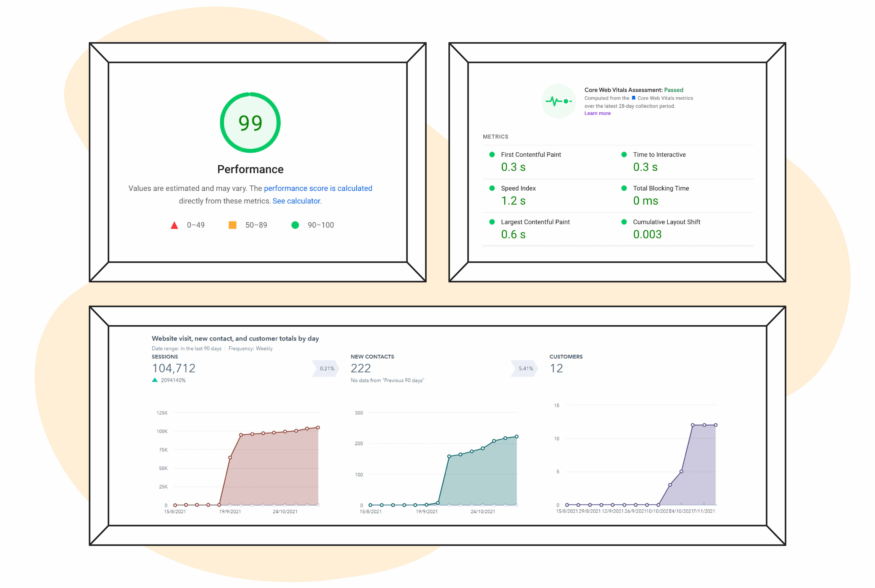Image resolution: width=875 pixels, height=588 pixels.
Task: Click the blue bookmark Core Web Vitals icon
Action: pos(633,98)
